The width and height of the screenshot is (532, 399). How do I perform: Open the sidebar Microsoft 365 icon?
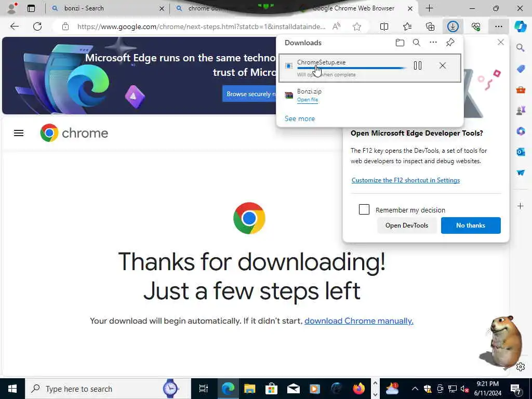click(x=521, y=131)
